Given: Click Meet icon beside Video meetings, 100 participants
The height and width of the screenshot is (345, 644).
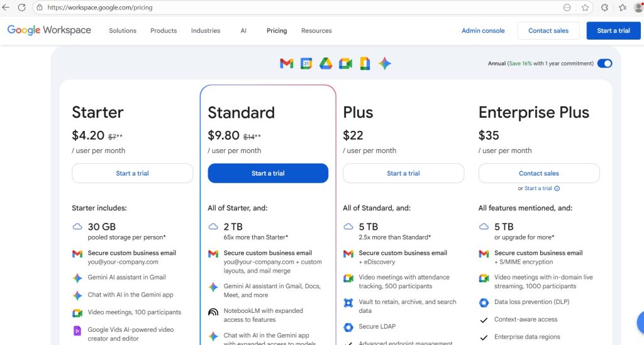Looking at the screenshot, I should click(x=77, y=313).
